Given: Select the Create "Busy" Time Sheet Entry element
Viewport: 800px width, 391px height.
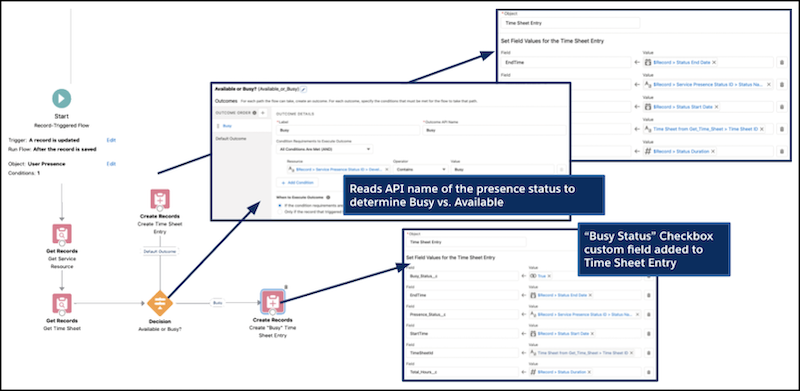Looking at the screenshot, I should coord(273,303).
